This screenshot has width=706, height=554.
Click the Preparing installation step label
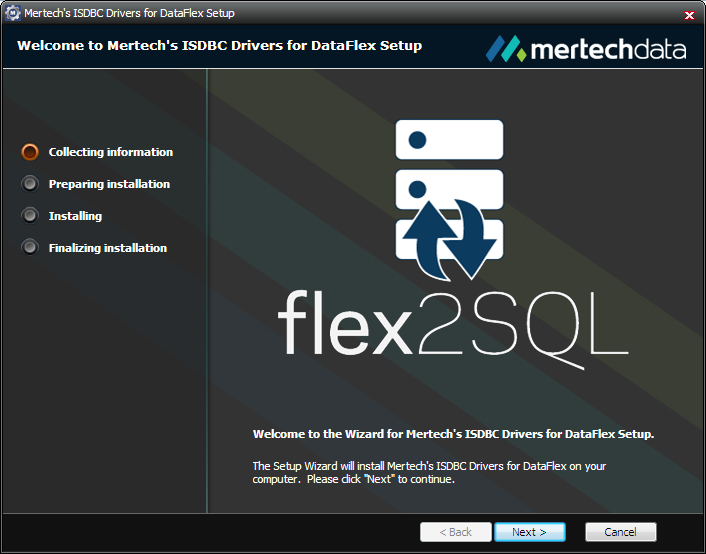click(109, 184)
